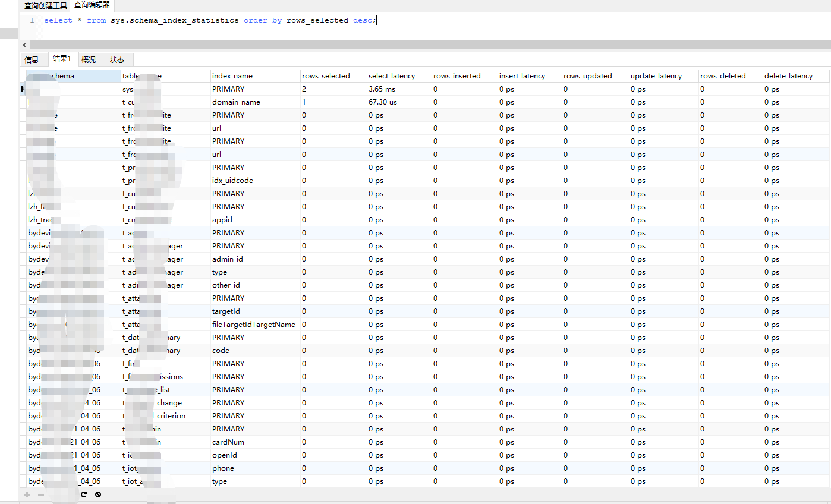The height and width of the screenshot is (504, 831).
Task: Click the index_name column header
Action: coord(232,76)
